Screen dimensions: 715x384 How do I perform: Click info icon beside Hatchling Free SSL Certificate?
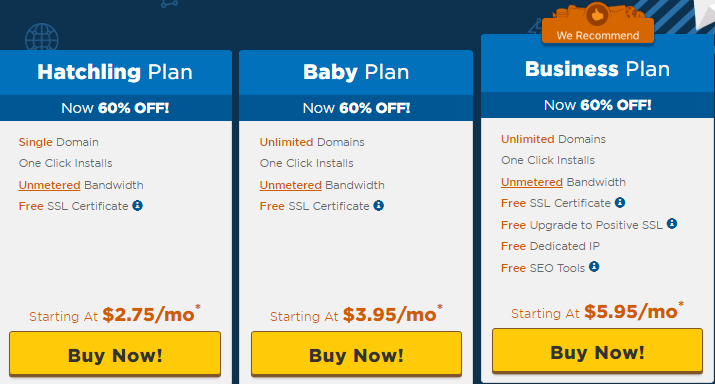point(137,206)
